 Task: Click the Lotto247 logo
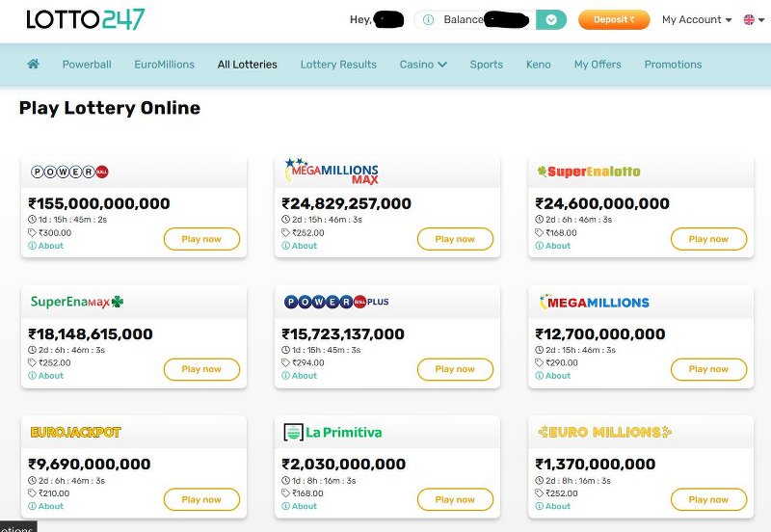(x=86, y=19)
